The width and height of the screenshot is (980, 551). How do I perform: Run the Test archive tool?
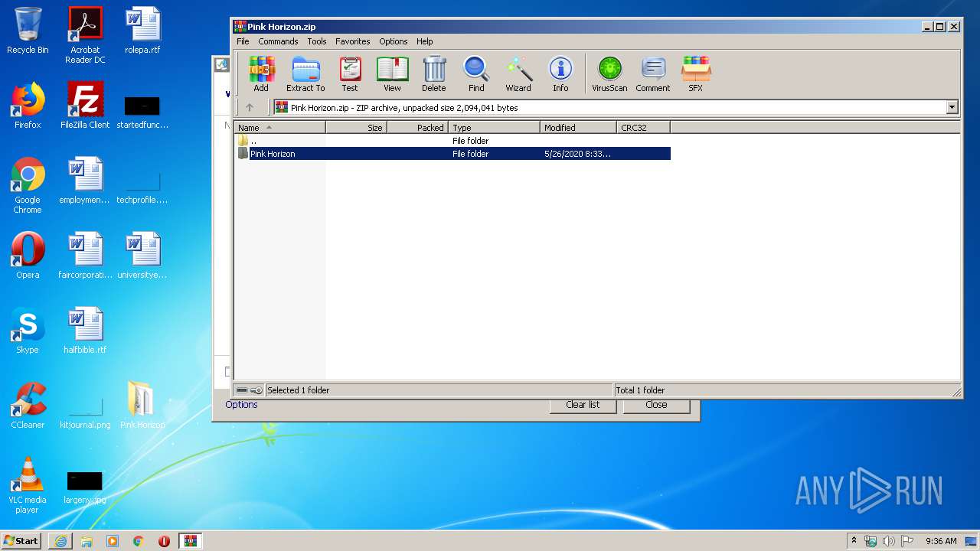350,74
